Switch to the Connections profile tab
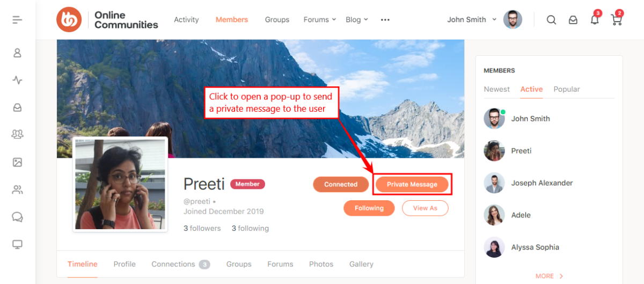Screen dimensions: 644x284 (180, 264)
